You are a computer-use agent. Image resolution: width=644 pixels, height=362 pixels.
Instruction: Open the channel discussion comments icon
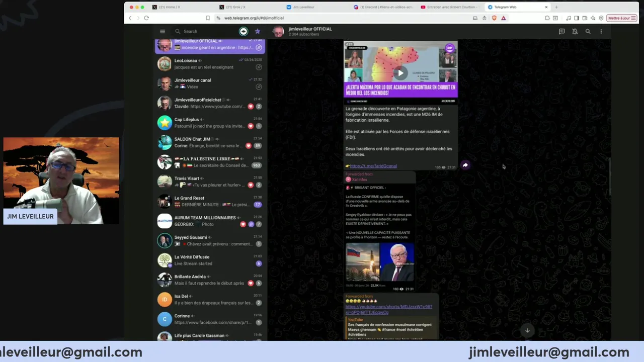pos(561,31)
